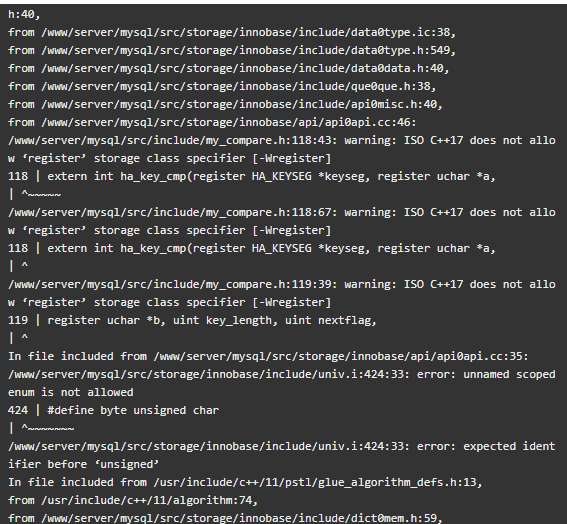Click 'enum is not allowed' text
This screenshot has height=524, width=567.
71,392
